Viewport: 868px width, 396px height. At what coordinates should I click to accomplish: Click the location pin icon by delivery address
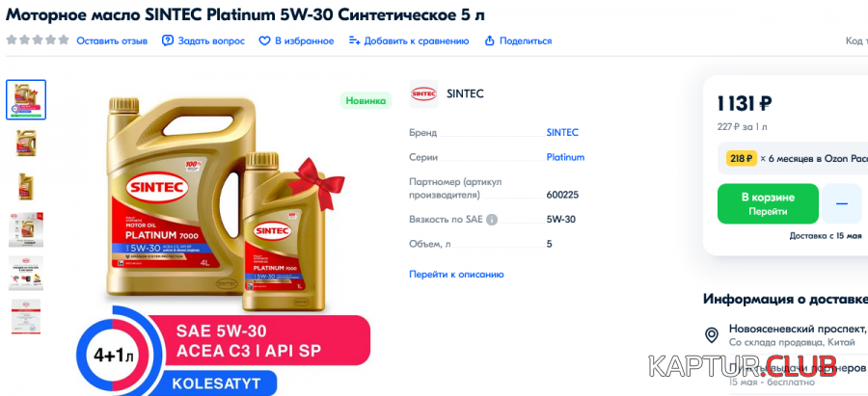(x=711, y=335)
